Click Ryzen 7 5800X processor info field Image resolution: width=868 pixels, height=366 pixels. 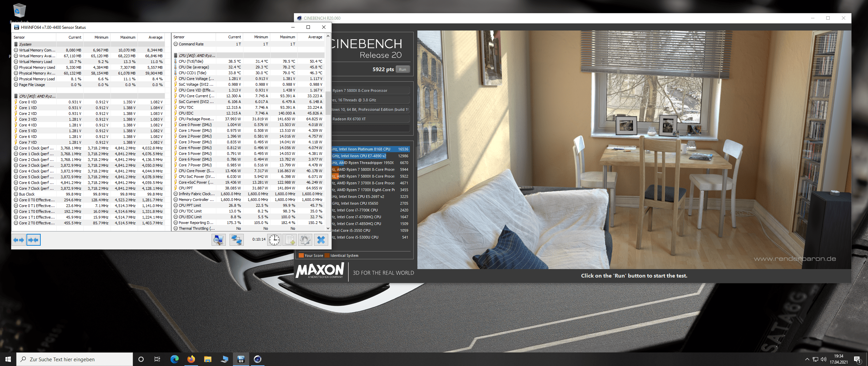(371, 90)
